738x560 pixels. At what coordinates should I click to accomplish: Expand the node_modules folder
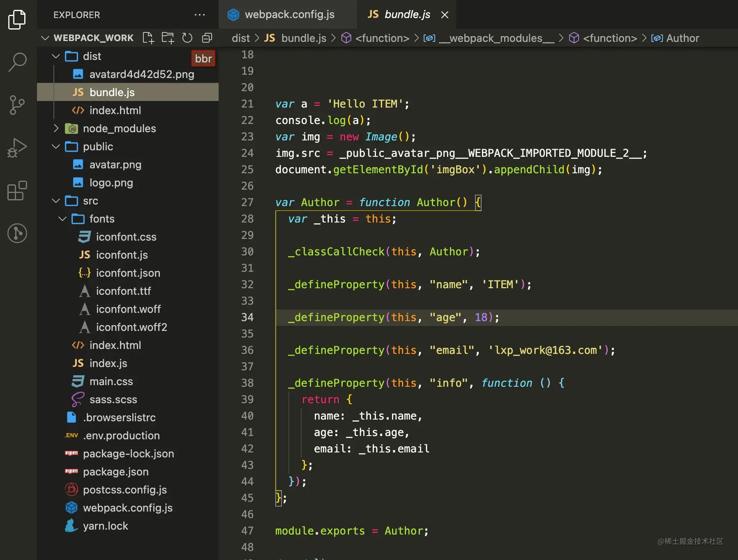56,129
